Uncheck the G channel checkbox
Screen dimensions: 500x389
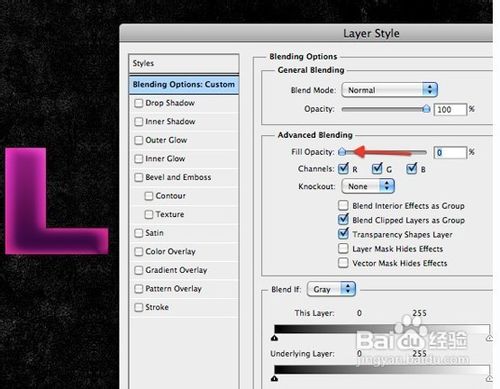coord(377,169)
